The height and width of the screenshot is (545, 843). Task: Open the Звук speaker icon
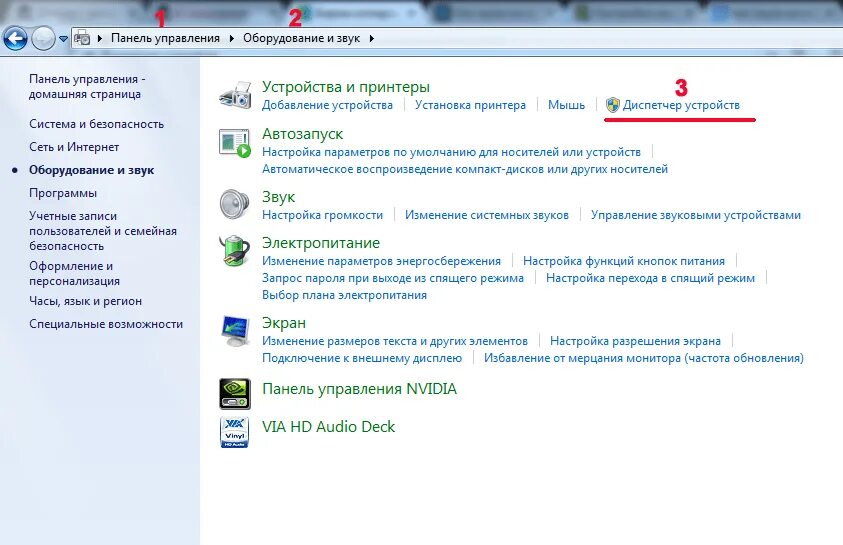(x=235, y=204)
